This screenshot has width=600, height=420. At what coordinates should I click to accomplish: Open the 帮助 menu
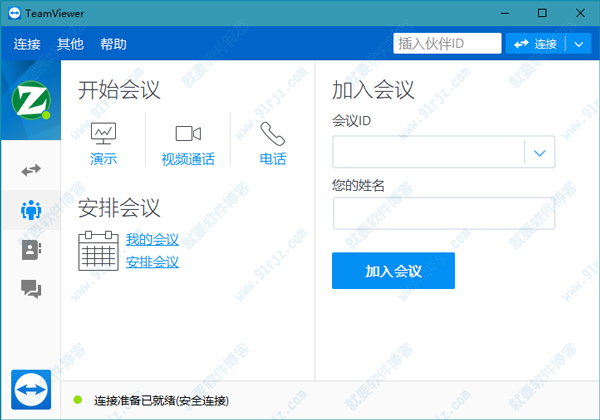click(113, 44)
